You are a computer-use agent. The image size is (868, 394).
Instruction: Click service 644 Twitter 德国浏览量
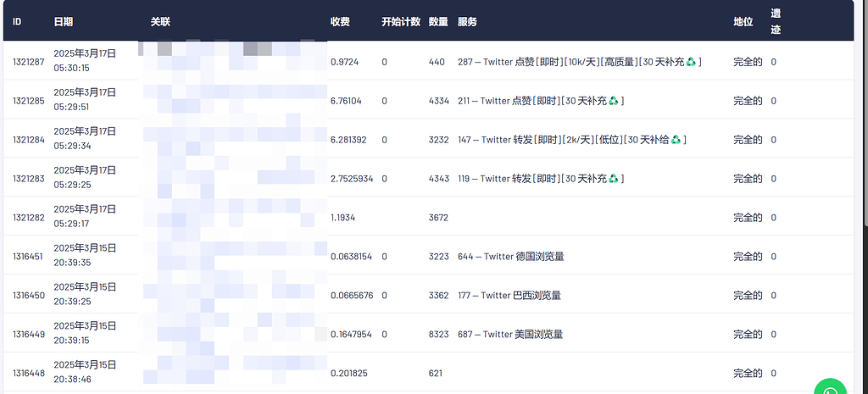pyautogui.click(x=511, y=257)
